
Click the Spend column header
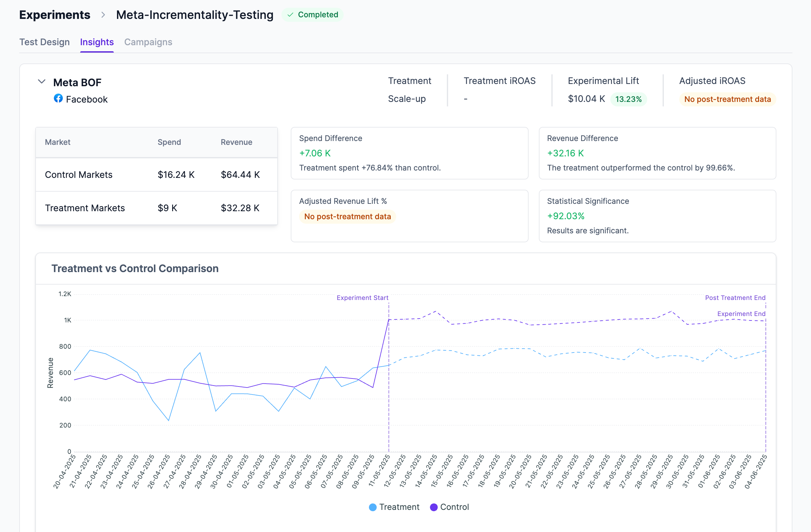pos(169,142)
